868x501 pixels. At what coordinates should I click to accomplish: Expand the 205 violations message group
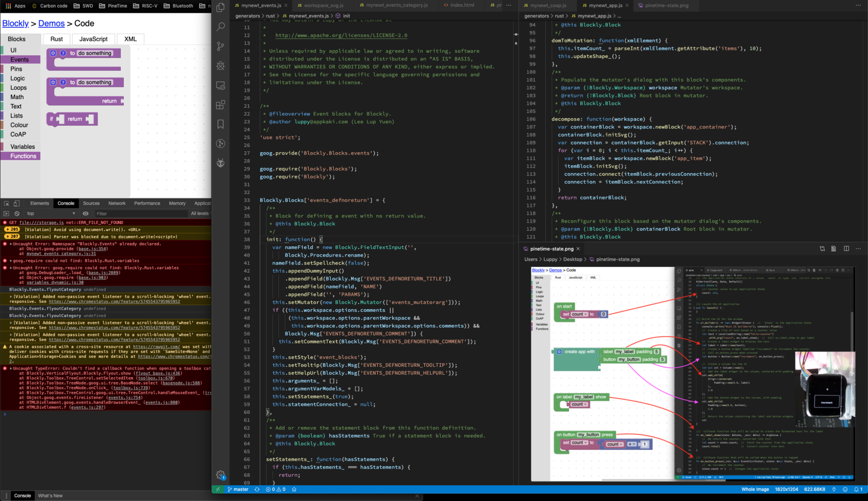click(12, 229)
